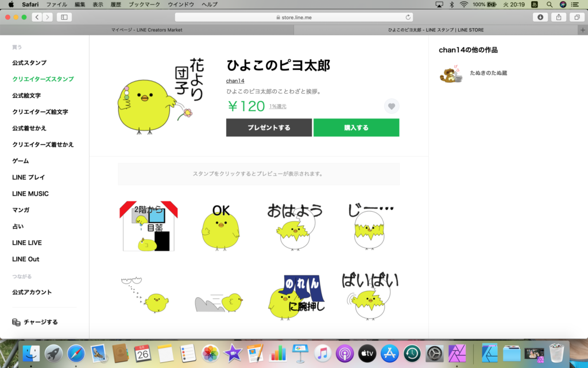This screenshot has width=588, height=368.
Task: Show the Safari tab overview
Action: (577, 17)
